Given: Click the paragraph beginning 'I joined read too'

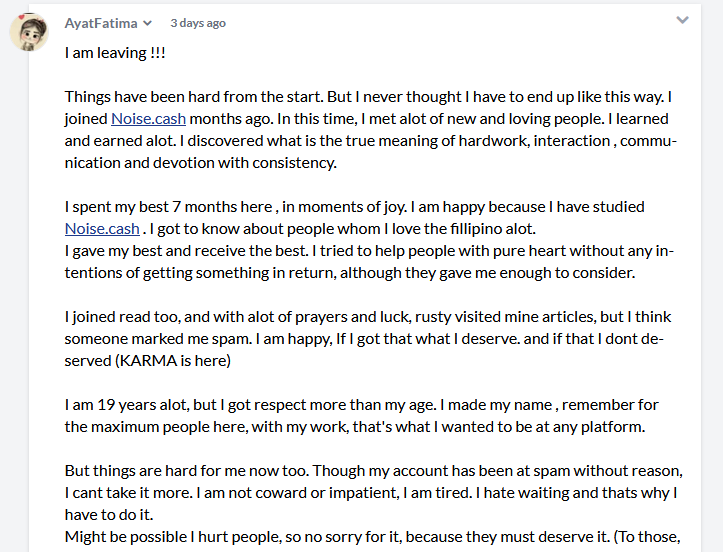Looking at the screenshot, I should click(x=368, y=338).
